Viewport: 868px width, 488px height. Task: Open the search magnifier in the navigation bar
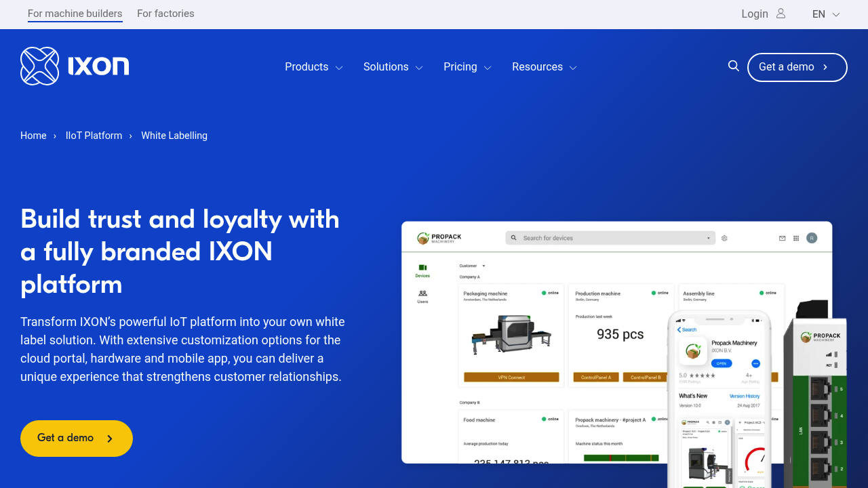pyautogui.click(x=734, y=66)
